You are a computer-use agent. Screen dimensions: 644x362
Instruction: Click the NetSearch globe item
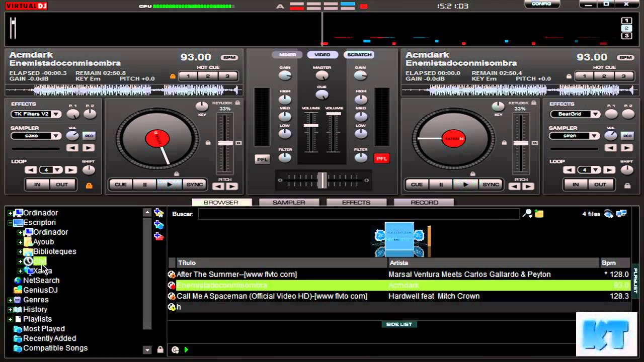(x=36, y=281)
